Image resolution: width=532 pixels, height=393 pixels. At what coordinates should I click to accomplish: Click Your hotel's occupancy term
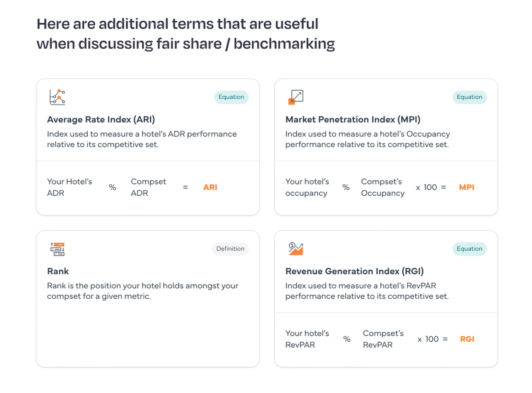307,187
